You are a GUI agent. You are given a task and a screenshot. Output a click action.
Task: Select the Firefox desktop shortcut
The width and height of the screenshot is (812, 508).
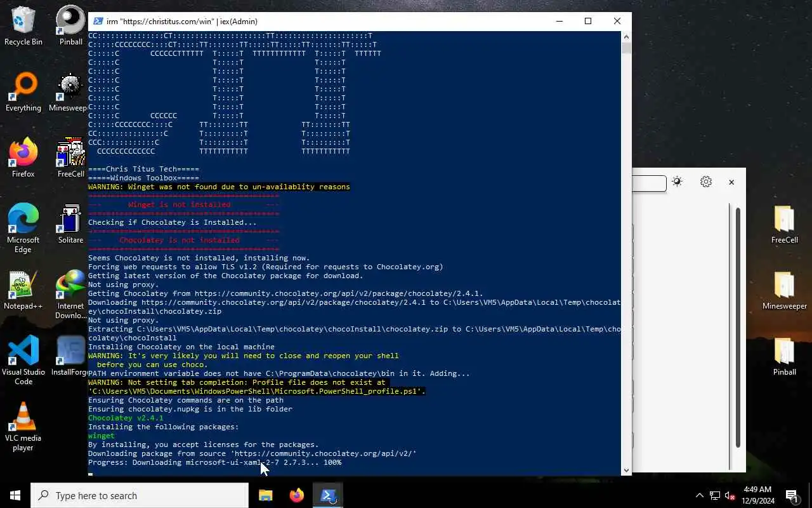(x=23, y=158)
